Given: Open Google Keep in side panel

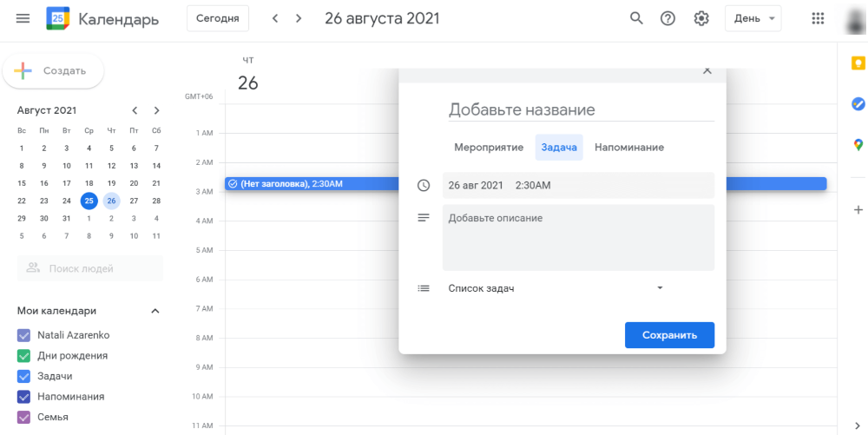Looking at the screenshot, I should click(858, 63).
